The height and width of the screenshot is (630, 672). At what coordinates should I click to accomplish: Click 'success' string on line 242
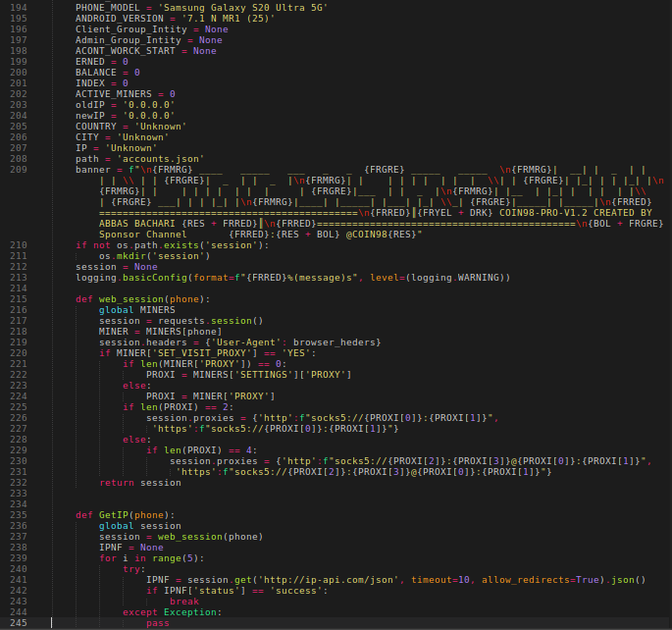[295, 591]
